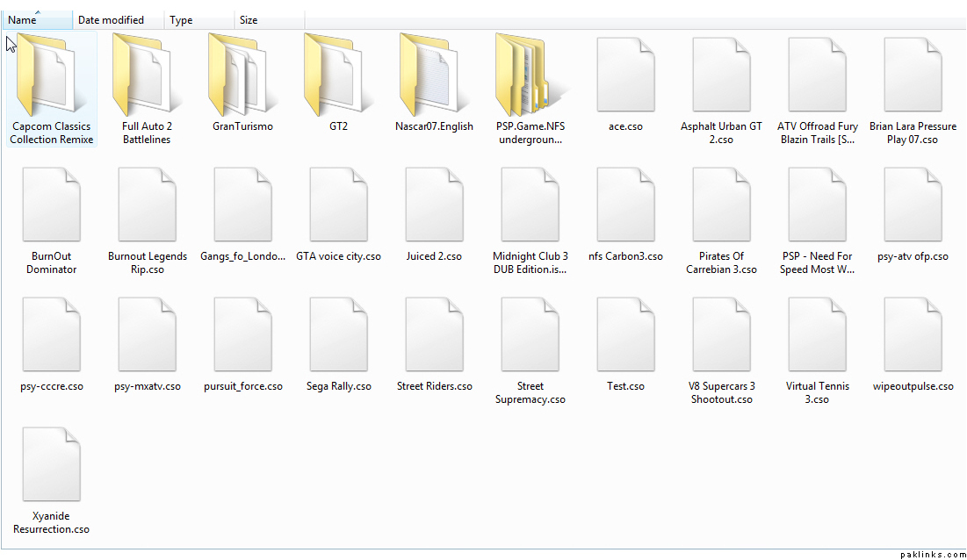This screenshot has height=560, width=967.
Task: Sort files by Name column header
Action: click(x=23, y=20)
